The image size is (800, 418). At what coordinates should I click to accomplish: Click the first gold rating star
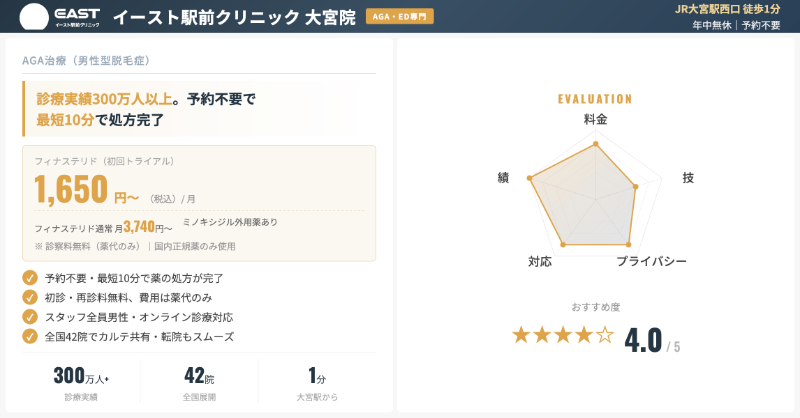tap(521, 335)
